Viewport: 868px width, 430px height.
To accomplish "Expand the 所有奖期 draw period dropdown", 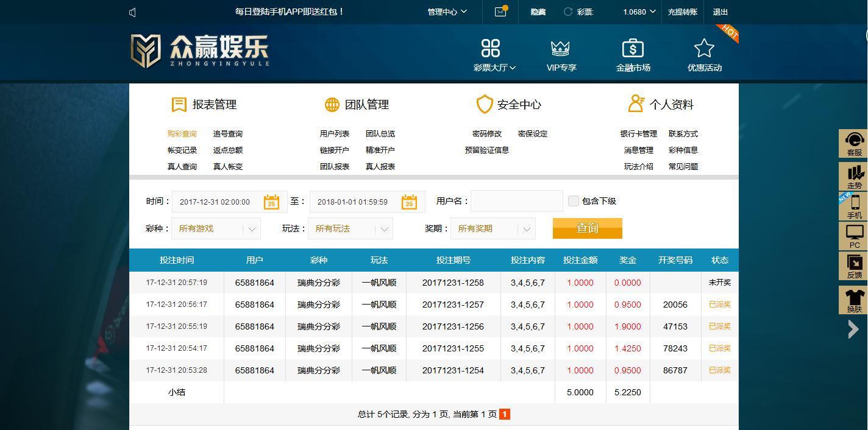I will 493,229.
